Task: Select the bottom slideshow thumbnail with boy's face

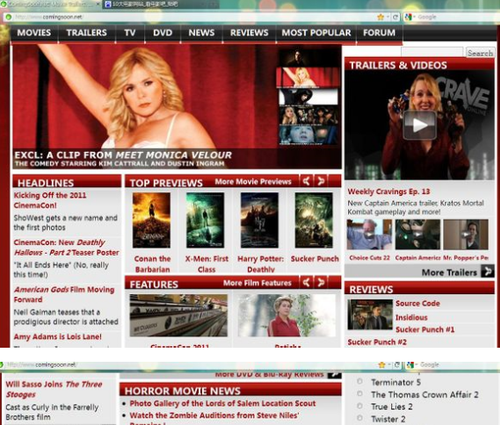Action: pos(308,135)
